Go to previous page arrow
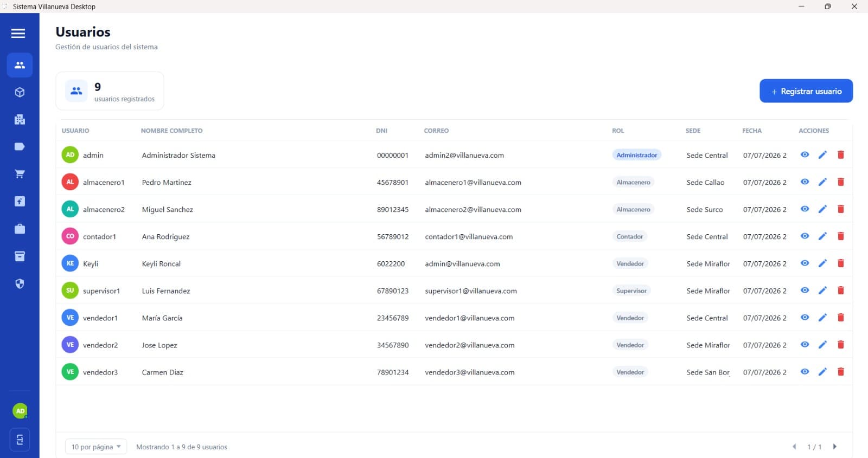The height and width of the screenshot is (458, 868). pos(794,447)
